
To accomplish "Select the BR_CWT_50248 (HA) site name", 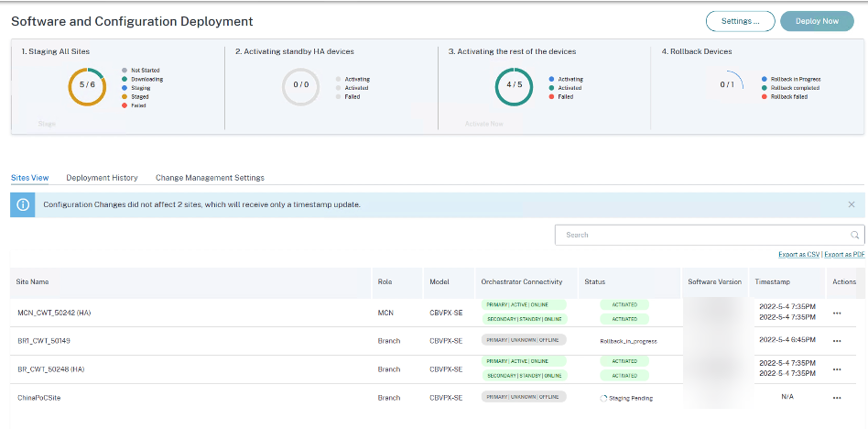I will [51, 369].
